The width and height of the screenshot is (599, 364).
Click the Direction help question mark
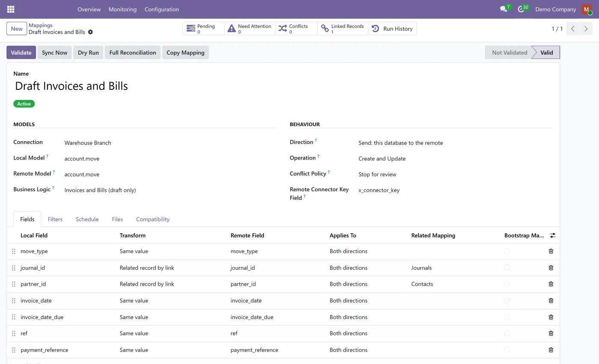tap(316, 140)
